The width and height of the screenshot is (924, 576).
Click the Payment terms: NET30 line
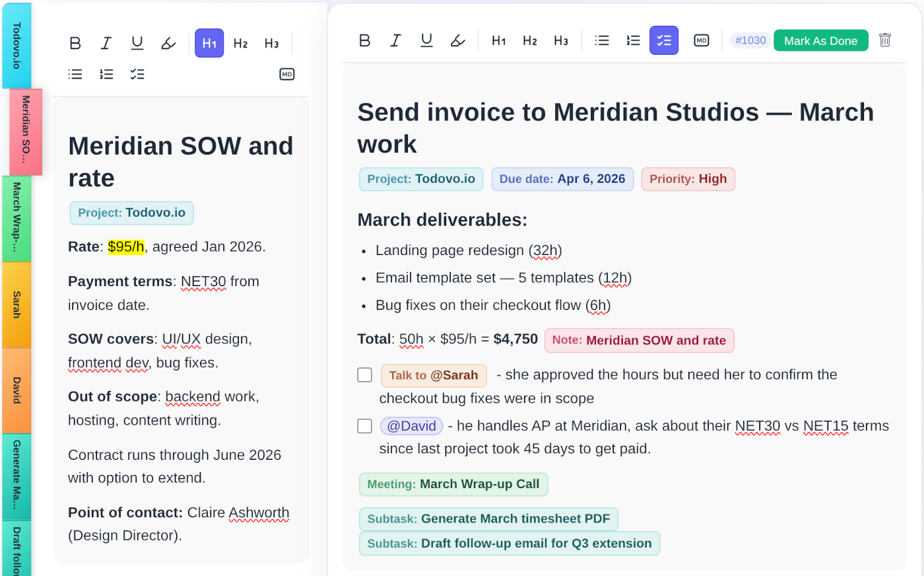pyautogui.click(x=164, y=293)
